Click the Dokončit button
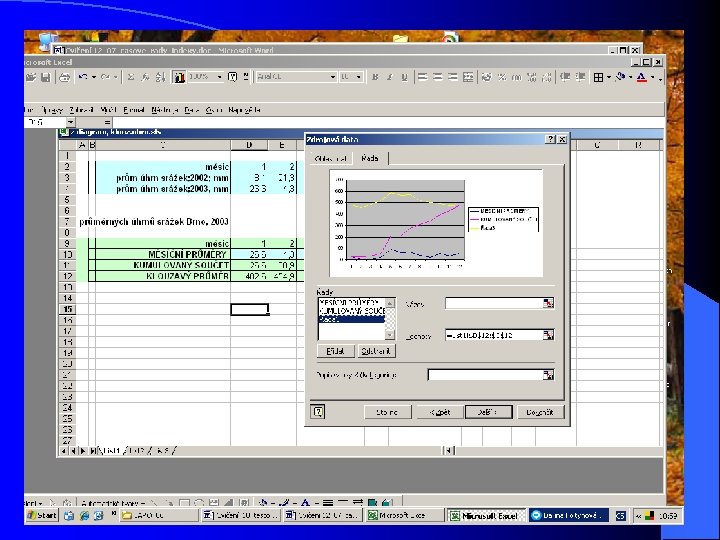 click(x=540, y=412)
